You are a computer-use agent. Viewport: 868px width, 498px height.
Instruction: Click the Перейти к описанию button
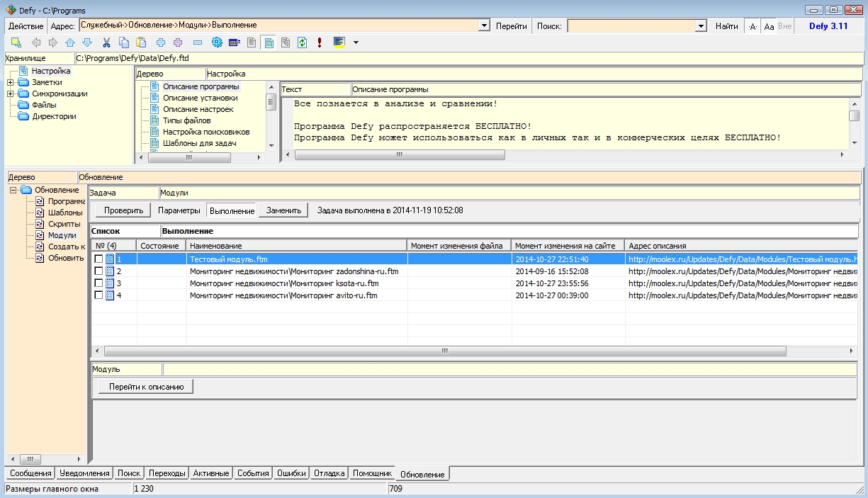146,387
